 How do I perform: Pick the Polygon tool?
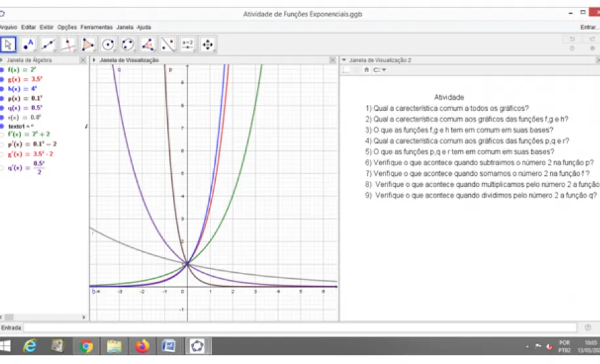88,45
